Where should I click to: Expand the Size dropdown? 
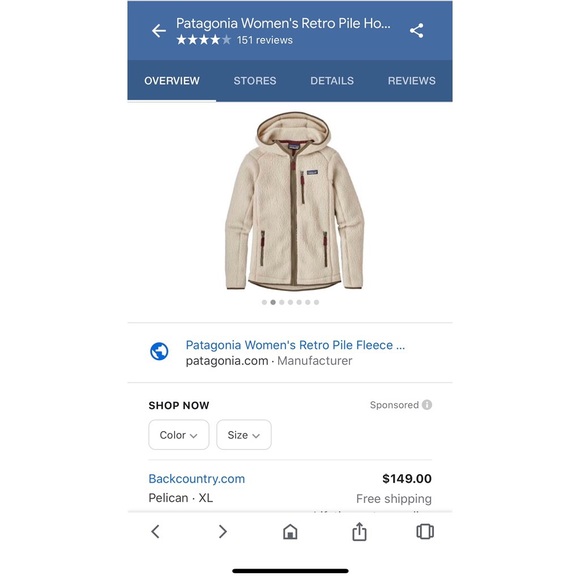244,435
